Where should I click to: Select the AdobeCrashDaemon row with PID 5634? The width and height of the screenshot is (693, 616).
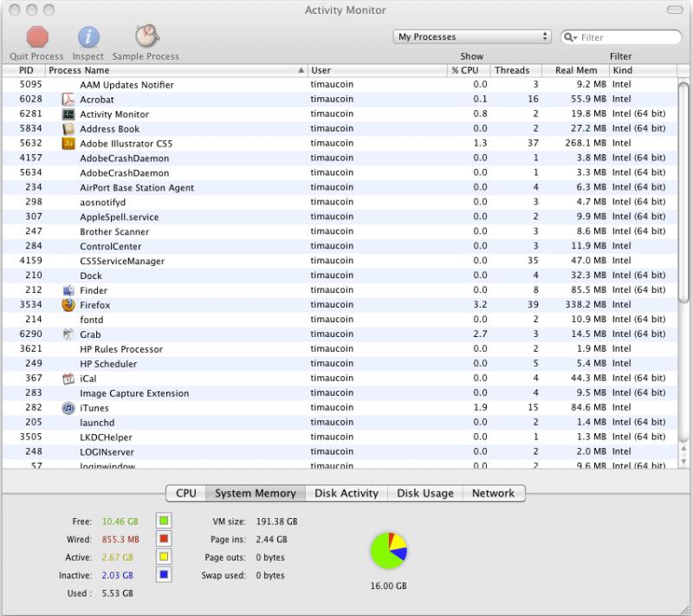pyautogui.click(x=340, y=172)
